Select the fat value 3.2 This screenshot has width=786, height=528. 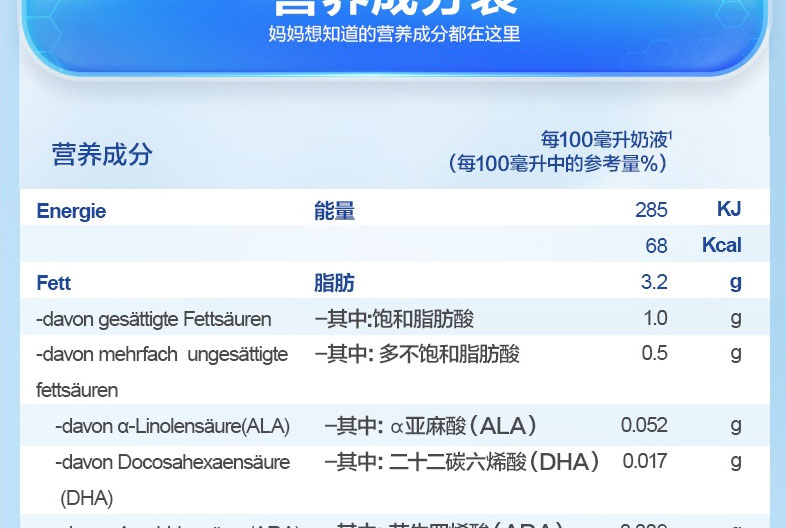click(653, 283)
